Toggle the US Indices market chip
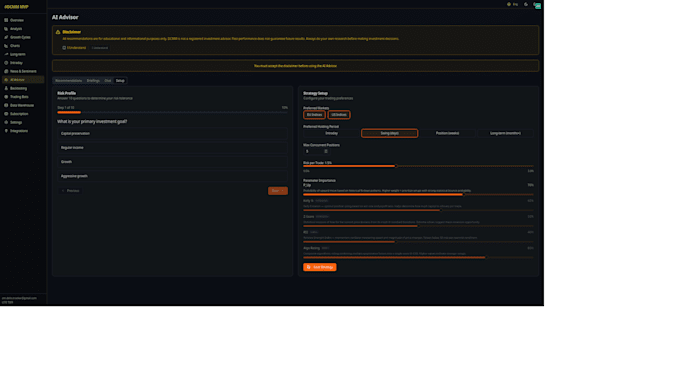 pyautogui.click(x=339, y=115)
